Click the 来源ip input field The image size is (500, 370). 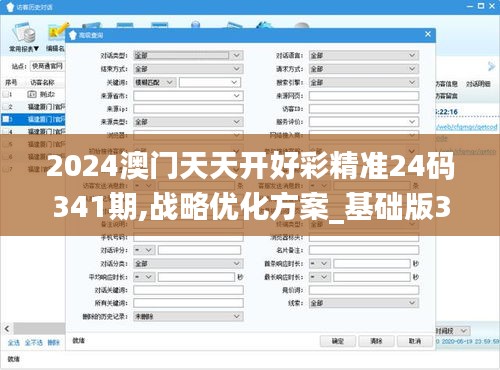point(188,109)
